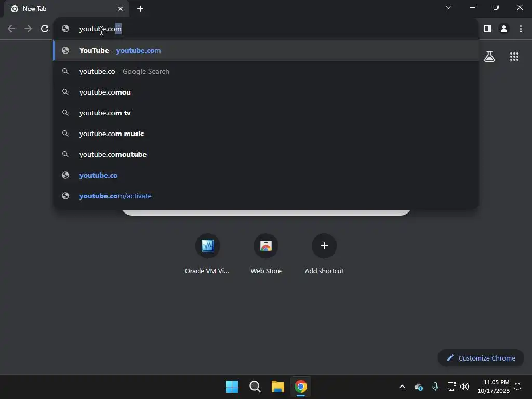Image resolution: width=532 pixels, height=399 pixels.
Task: Open notifications bell icon
Action: point(518,387)
